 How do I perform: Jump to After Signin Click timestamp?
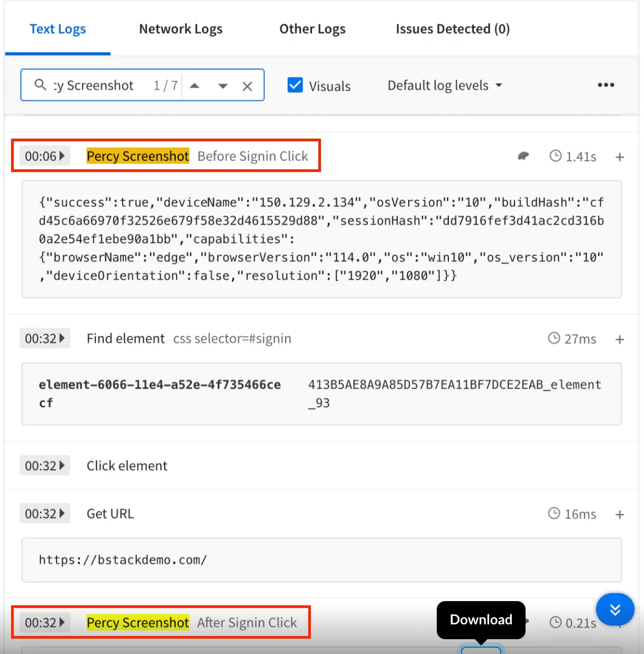(44, 623)
